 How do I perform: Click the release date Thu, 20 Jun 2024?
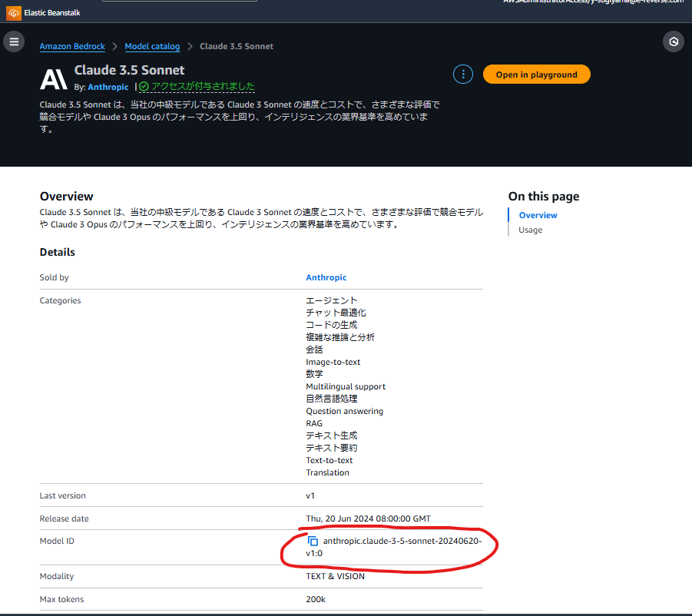pyautogui.click(x=368, y=518)
